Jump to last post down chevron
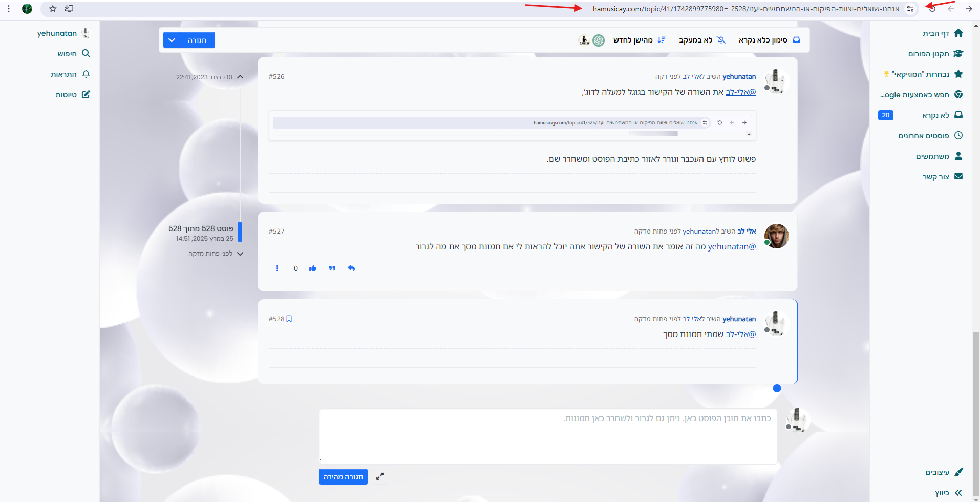 coord(240,254)
